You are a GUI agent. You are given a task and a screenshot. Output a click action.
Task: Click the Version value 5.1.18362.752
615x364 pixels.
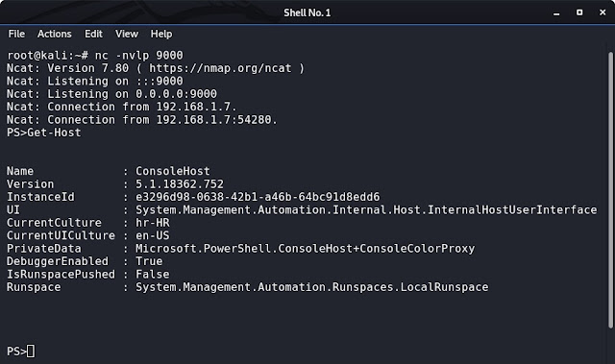click(180, 184)
